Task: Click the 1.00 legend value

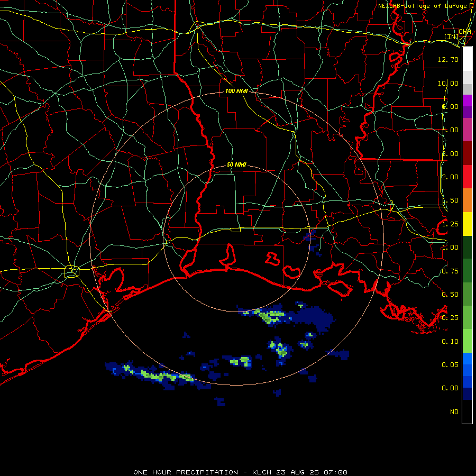Action: tap(450, 248)
